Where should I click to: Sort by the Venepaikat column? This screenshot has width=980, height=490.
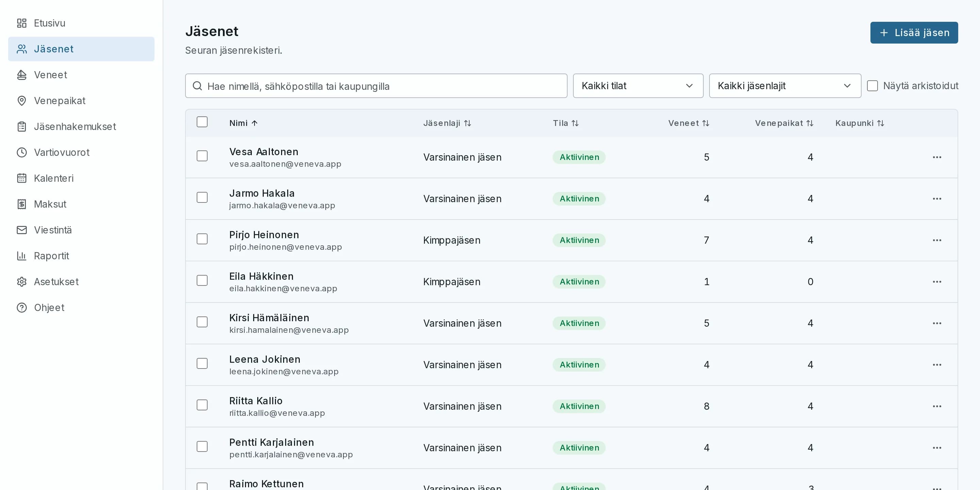(784, 123)
